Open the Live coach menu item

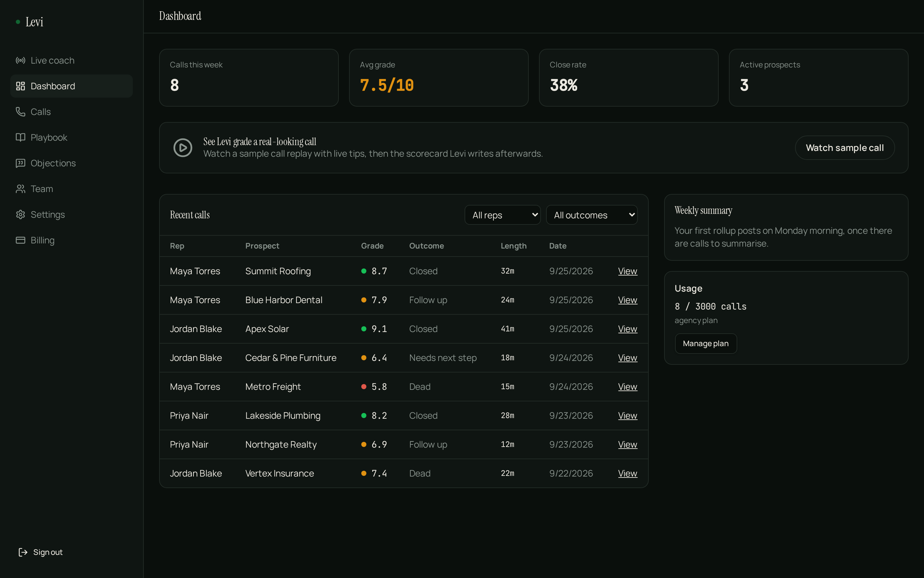tap(72, 60)
